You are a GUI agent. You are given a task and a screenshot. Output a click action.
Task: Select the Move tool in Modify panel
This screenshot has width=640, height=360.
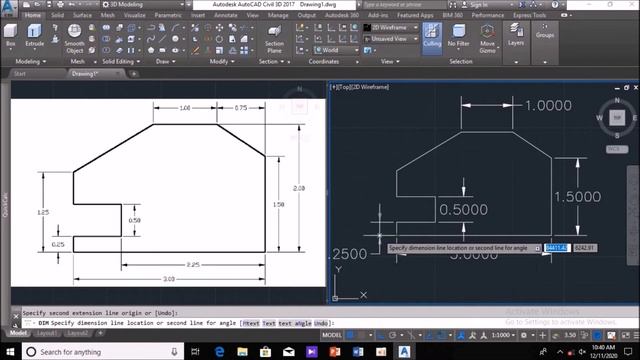(220, 27)
